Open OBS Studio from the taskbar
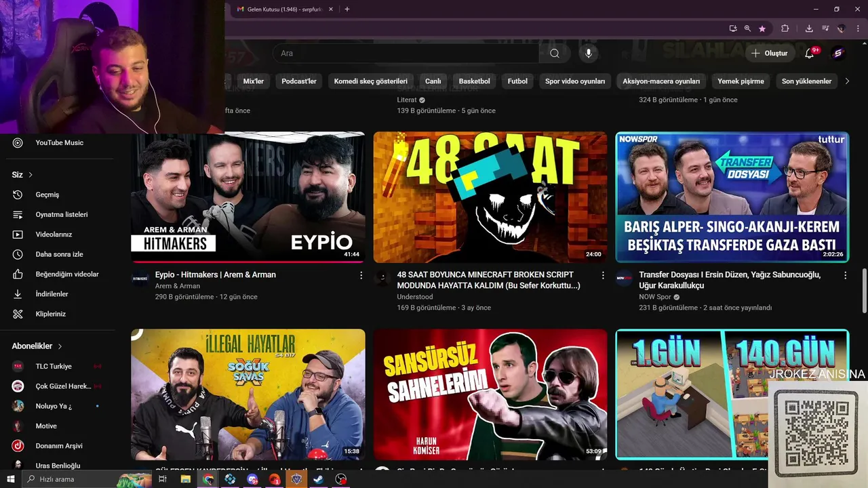Screen dimensions: 868x488 341,479
